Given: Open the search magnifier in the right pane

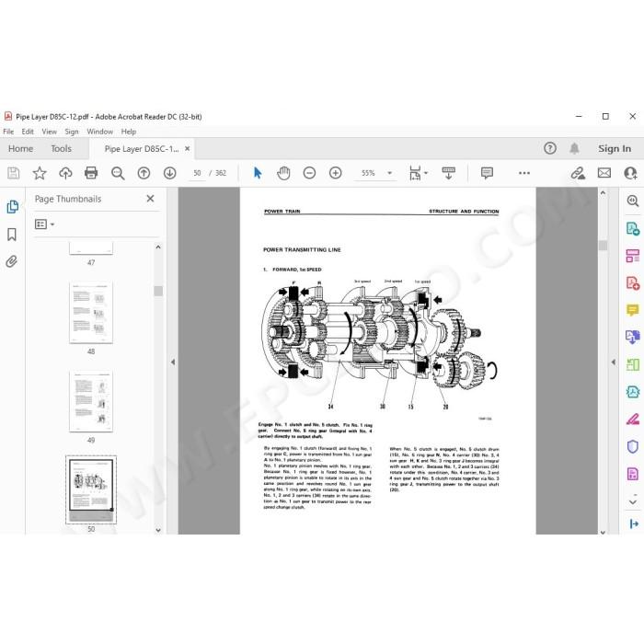Looking at the screenshot, I should click(x=633, y=201).
